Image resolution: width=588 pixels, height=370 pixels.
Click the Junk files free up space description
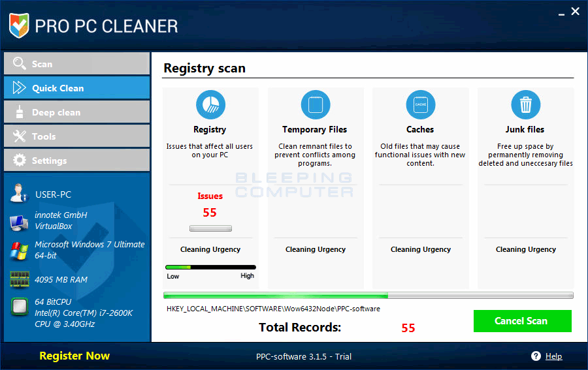[525, 155]
